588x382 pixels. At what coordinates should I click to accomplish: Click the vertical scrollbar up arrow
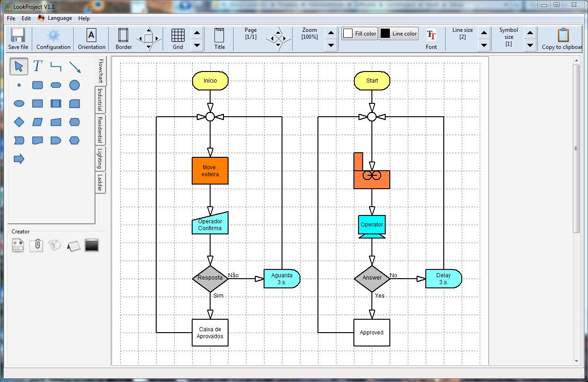click(576, 60)
